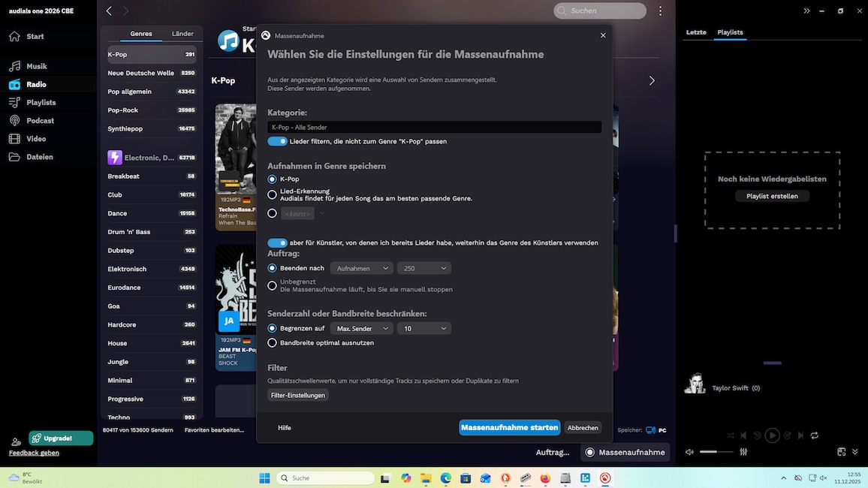Open the Musik section icon

(15, 66)
